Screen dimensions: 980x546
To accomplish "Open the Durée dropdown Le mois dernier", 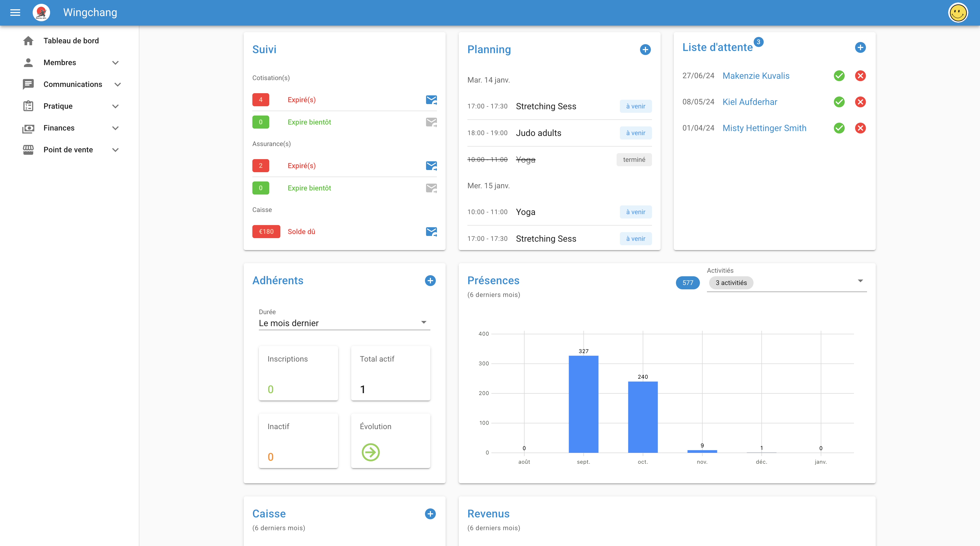I will pos(344,323).
